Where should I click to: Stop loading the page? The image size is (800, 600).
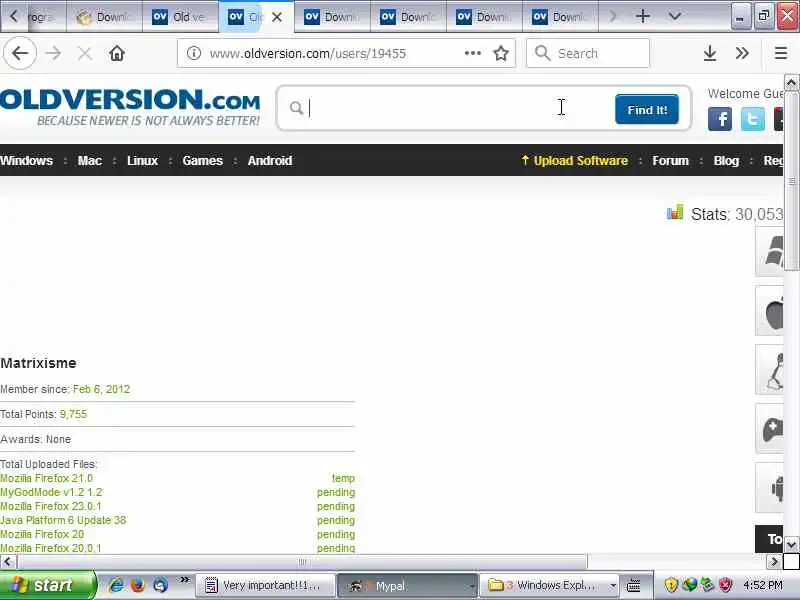pos(85,53)
